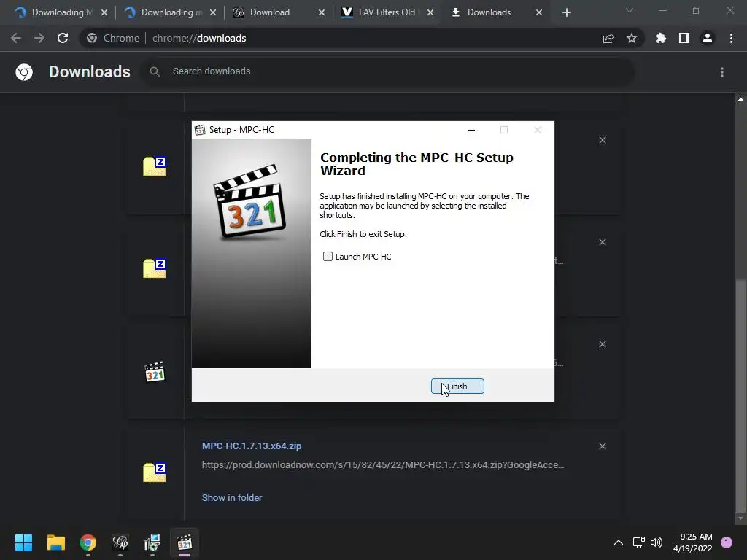Open the MPC-HC.1.7.13.x64.zip download link

[252, 446]
